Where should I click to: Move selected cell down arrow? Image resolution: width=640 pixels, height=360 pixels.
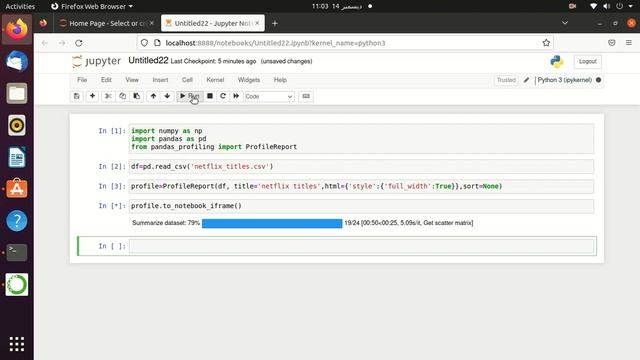(167, 96)
